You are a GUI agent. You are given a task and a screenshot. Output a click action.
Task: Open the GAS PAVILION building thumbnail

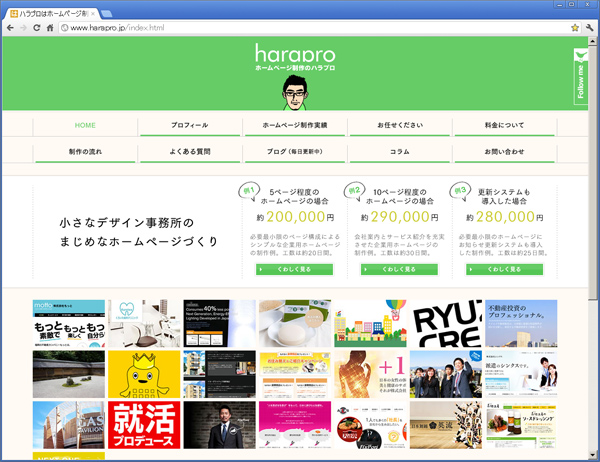[69, 425]
